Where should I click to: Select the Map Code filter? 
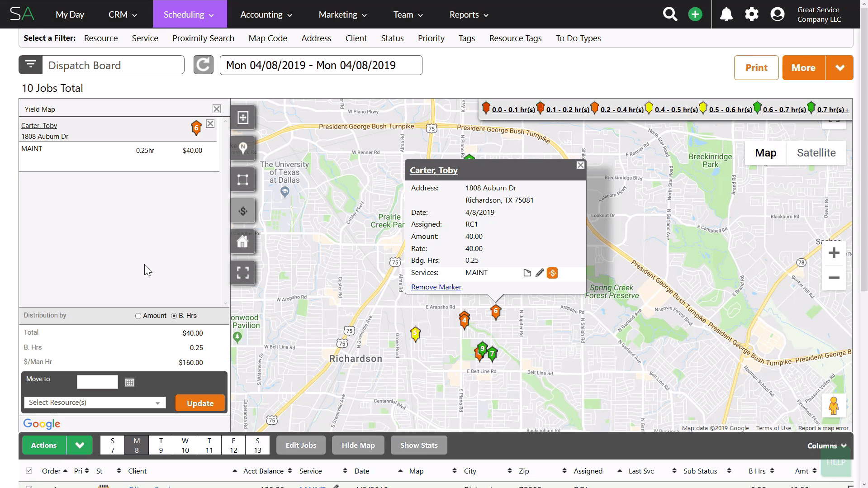268,38
